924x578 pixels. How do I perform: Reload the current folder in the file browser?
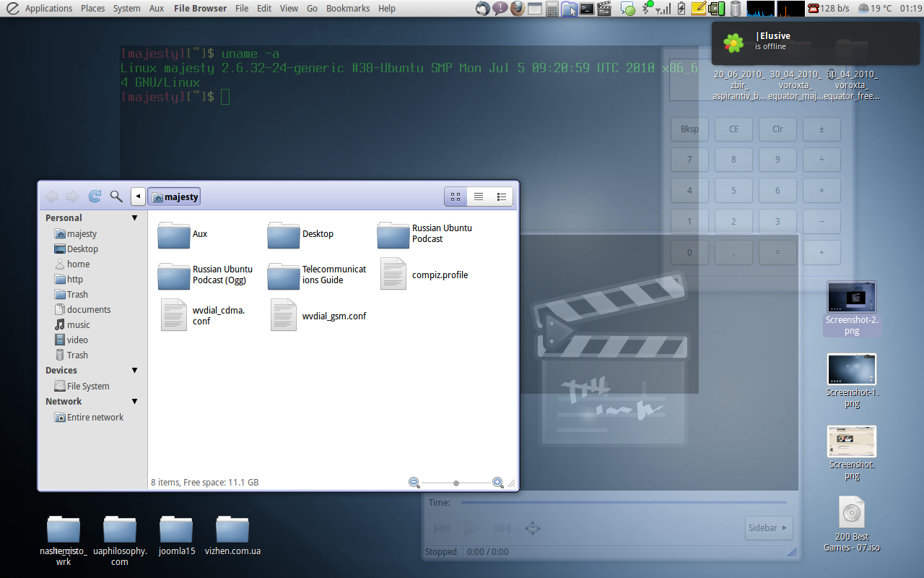click(x=95, y=197)
